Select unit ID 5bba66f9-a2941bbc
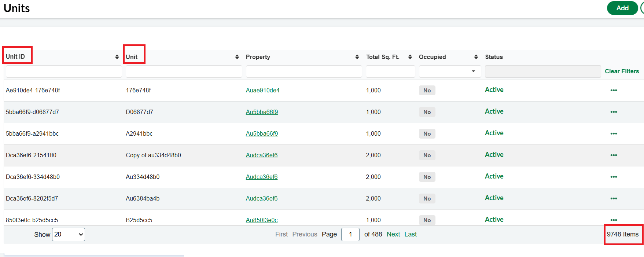 click(32, 133)
